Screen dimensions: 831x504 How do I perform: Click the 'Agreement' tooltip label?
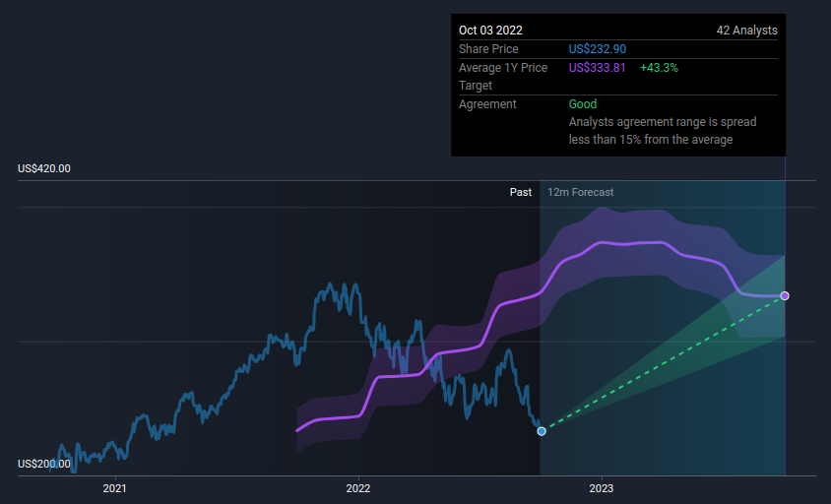tap(487, 104)
